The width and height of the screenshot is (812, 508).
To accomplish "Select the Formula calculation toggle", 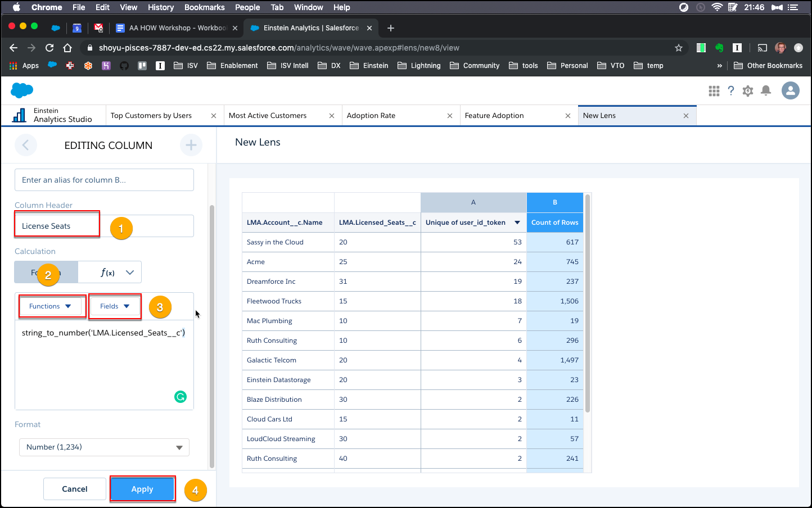I will [46, 272].
